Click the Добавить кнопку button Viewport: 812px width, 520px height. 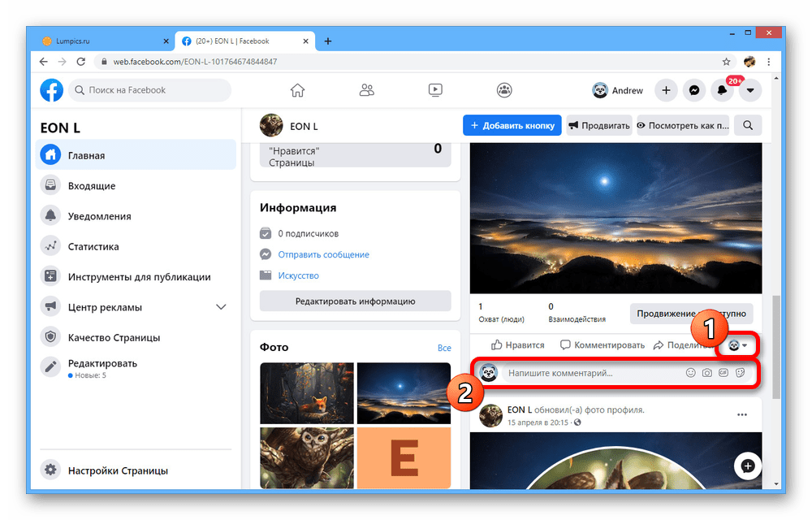512,125
